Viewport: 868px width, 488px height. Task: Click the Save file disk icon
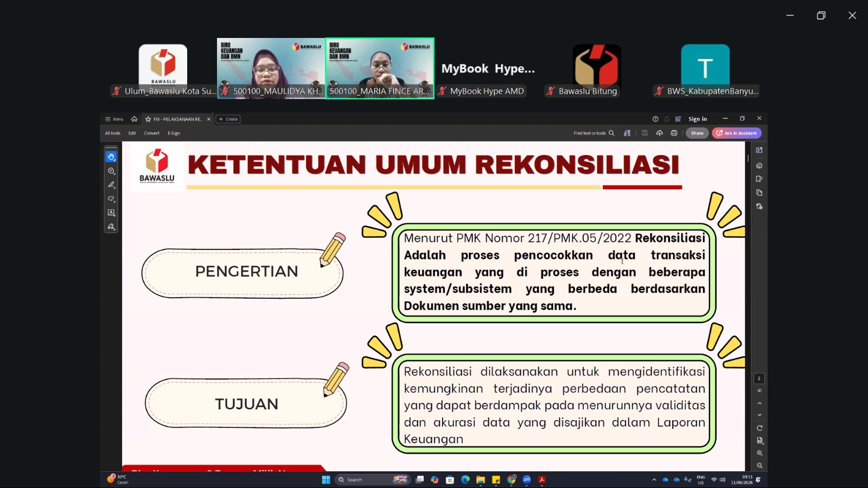[644, 133]
